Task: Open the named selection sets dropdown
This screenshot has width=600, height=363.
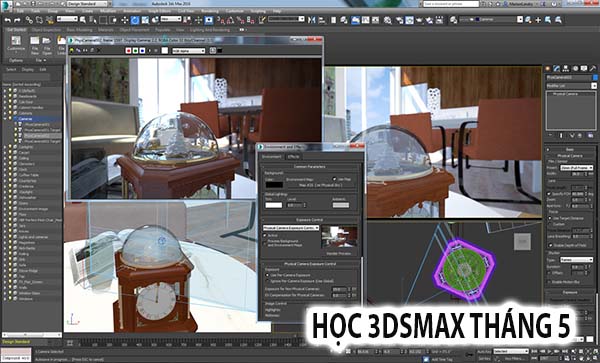Action: [286, 19]
